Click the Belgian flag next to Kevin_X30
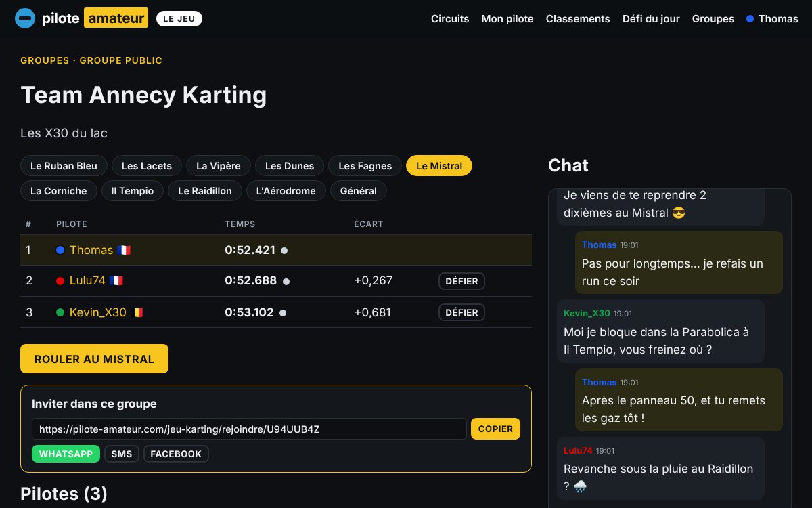The height and width of the screenshot is (508, 812). (x=139, y=312)
